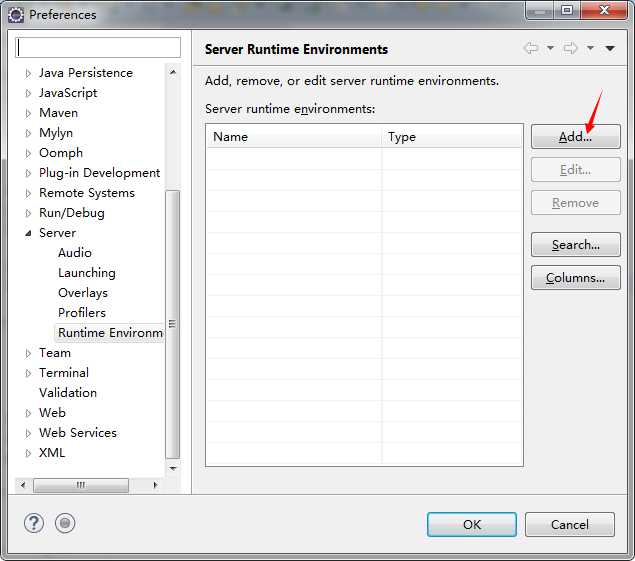Open Launching under Server
Image resolution: width=635 pixels, height=561 pixels.
[x=87, y=273]
